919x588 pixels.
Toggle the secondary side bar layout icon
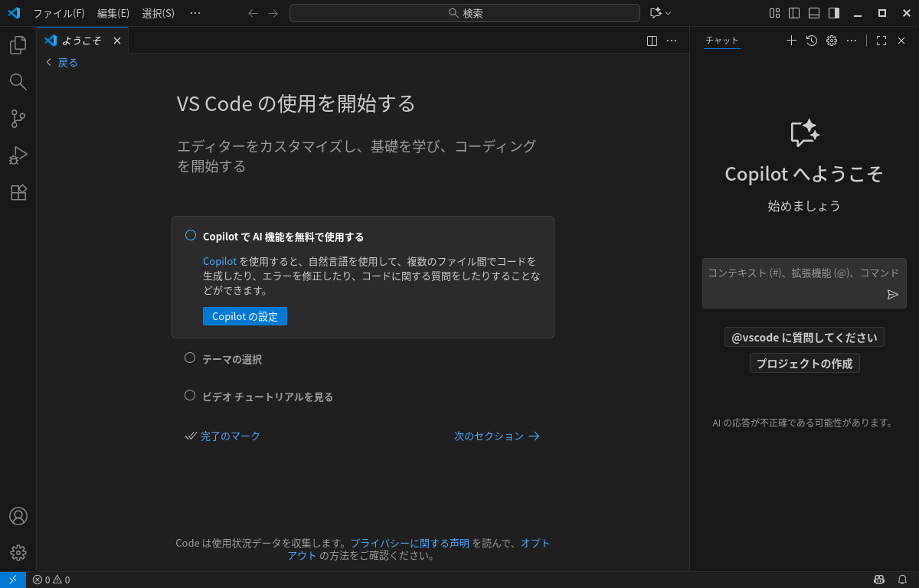point(834,13)
